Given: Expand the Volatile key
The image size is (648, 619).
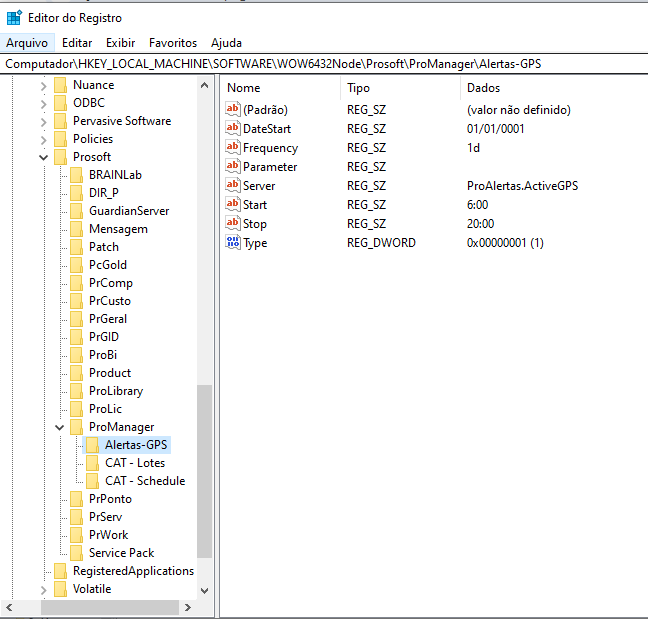Looking at the screenshot, I should pos(43,590).
